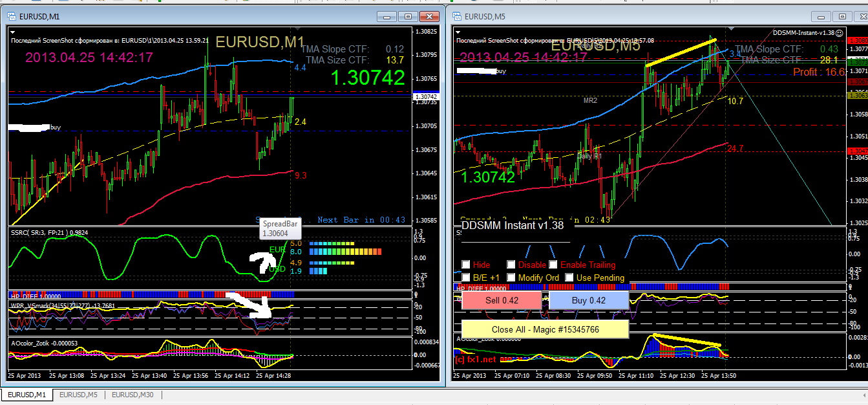Click the USD currency strength label
This screenshot has width=868, height=405.
[x=277, y=268]
